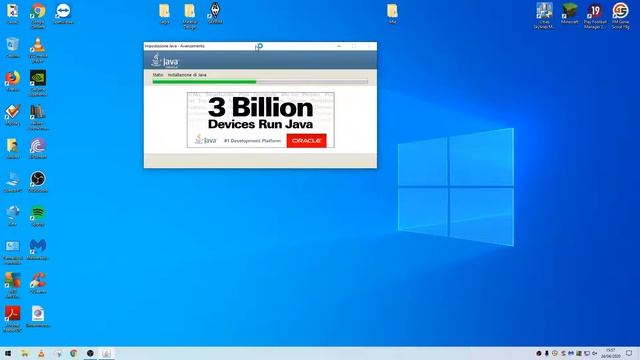The height and width of the screenshot is (360, 640).
Task: Open the Firefox desktop shortcut
Action: pos(13,80)
